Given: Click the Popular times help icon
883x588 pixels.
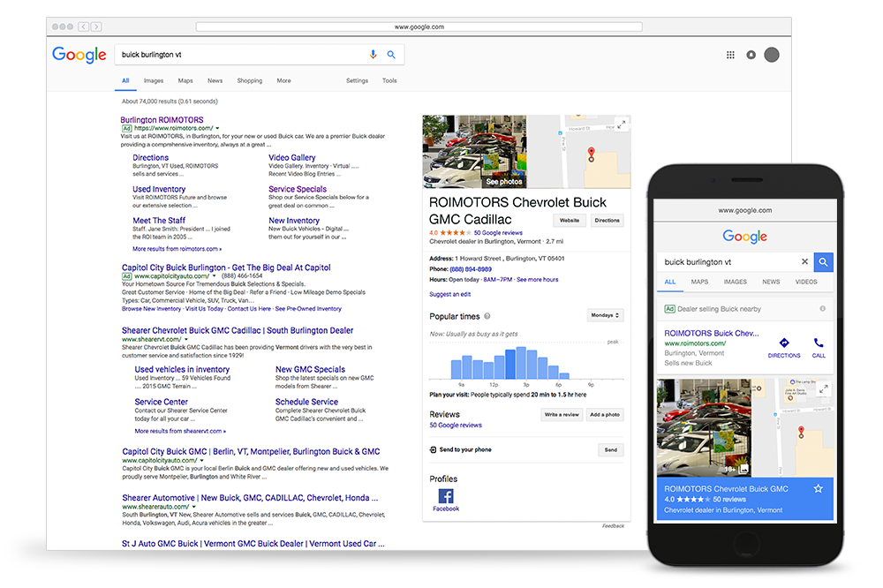Looking at the screenshot, I should 487,316.
